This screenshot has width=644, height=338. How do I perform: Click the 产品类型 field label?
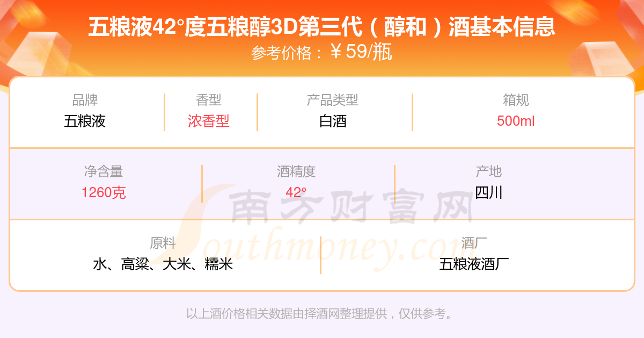click(x=333, y=100)
